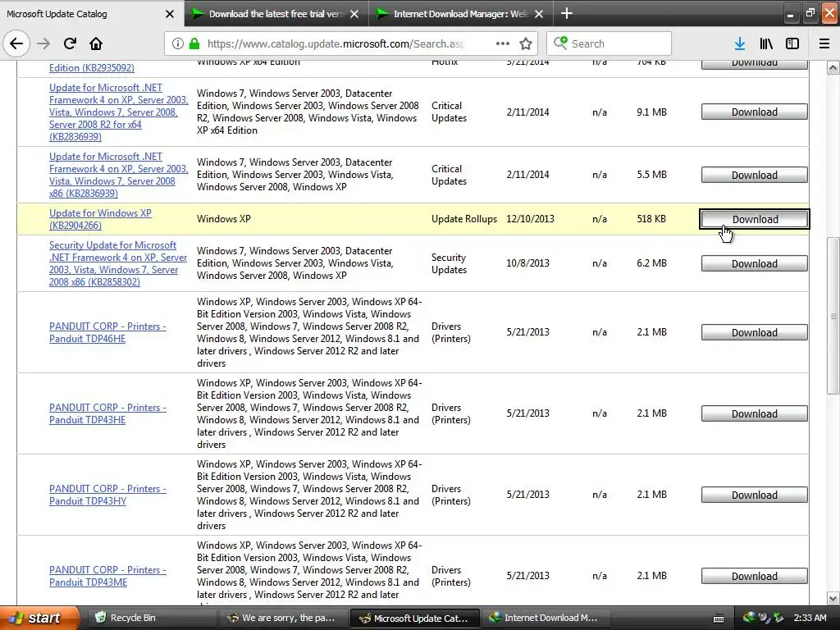Open the on-screen keyboard tray icon

[719, 619]
